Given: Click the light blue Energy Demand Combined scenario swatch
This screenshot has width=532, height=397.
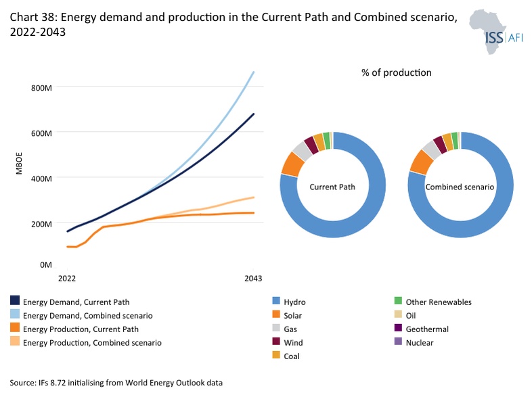Looking at the screenshot, I should point(15,314).
